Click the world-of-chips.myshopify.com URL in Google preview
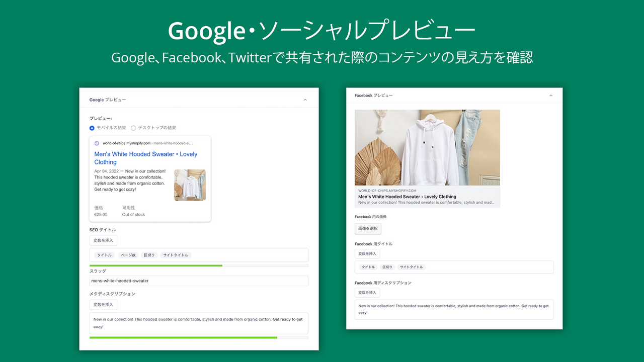The height and width of the screenshot is (362, 644). (127, 143)
